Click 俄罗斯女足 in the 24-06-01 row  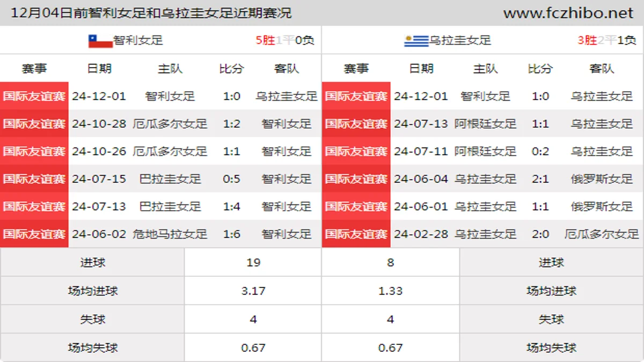(602, 206)
